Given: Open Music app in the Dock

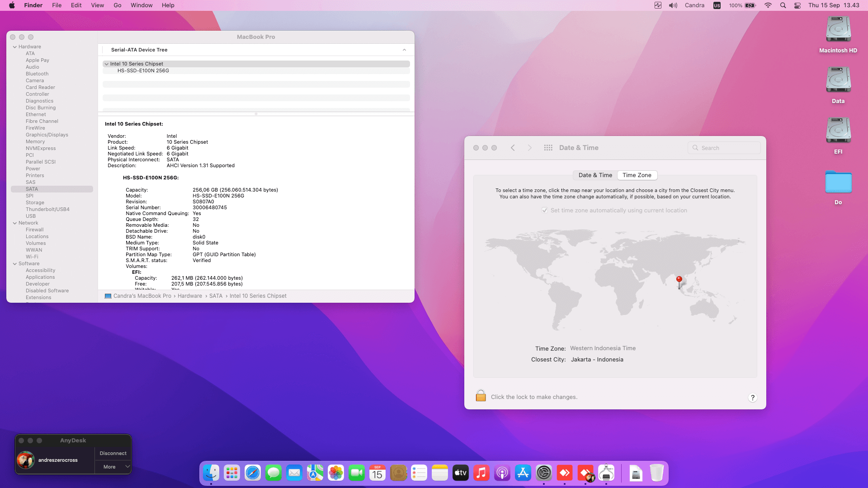Looking at the screenshot, I should click(481, 473).
